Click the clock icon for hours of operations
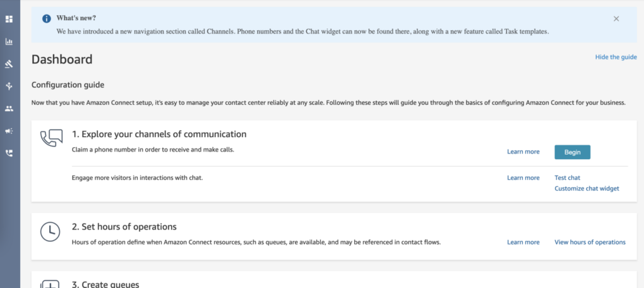Image resolution: width=644 pixels, height=288 pixels. point(50,231)
